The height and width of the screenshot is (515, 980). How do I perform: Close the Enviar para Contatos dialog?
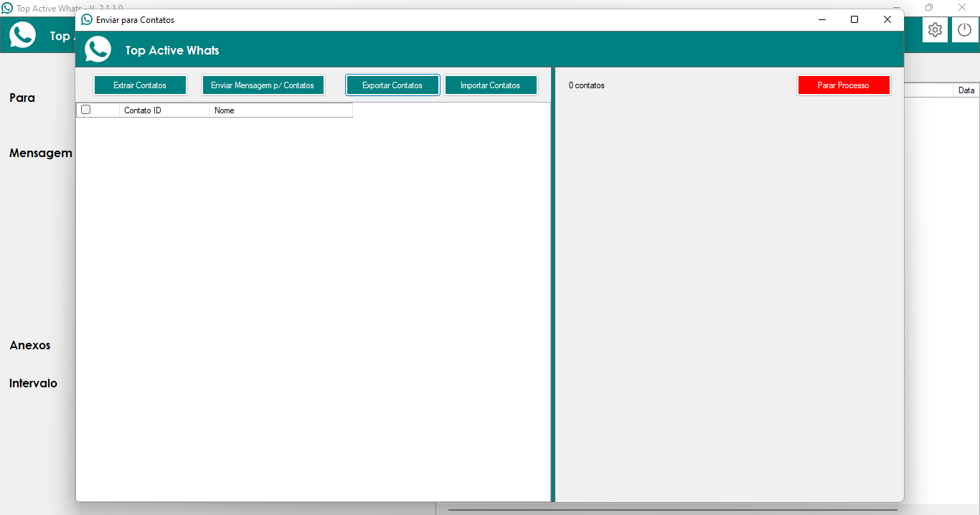click(x=887, y=20)
